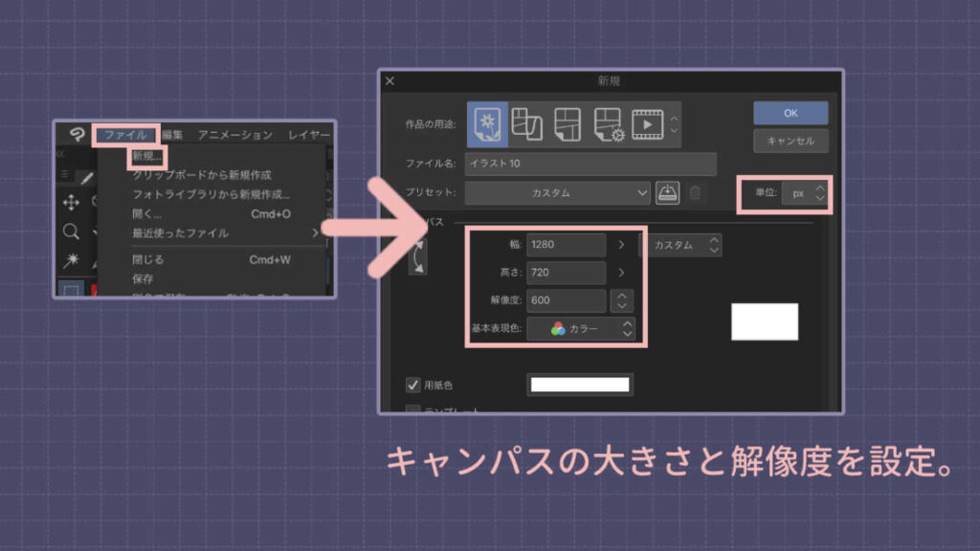This screenshot has height=551, width=980.
Task: Open the 編集 menu
Action: point(172,134)
